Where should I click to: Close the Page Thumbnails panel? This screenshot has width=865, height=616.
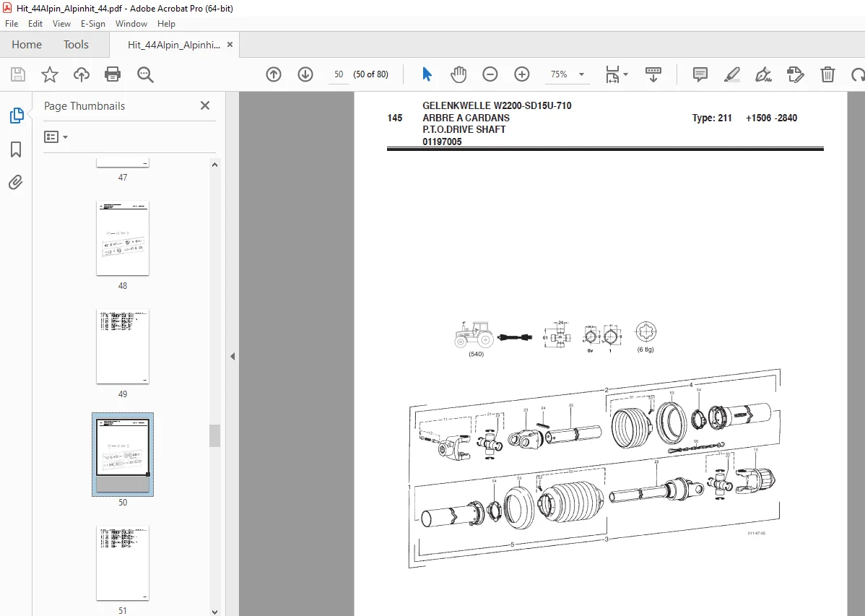point(204,105)
